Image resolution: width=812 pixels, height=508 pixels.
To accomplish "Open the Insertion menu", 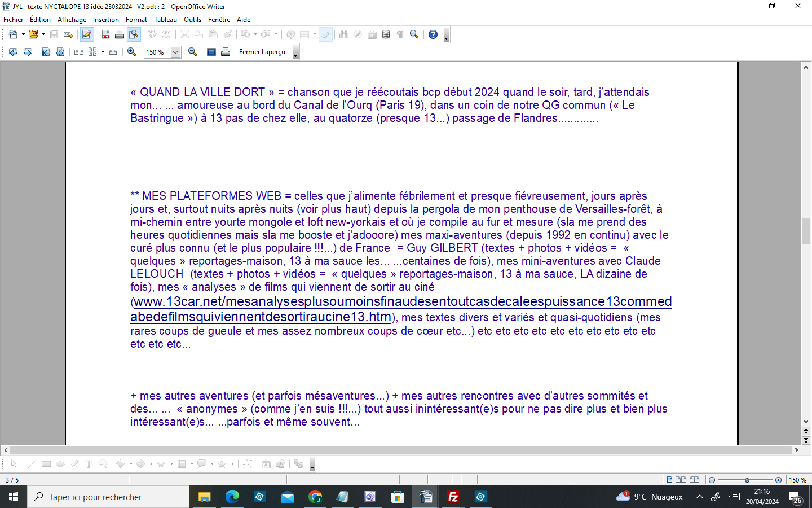I will click(106, 20).
